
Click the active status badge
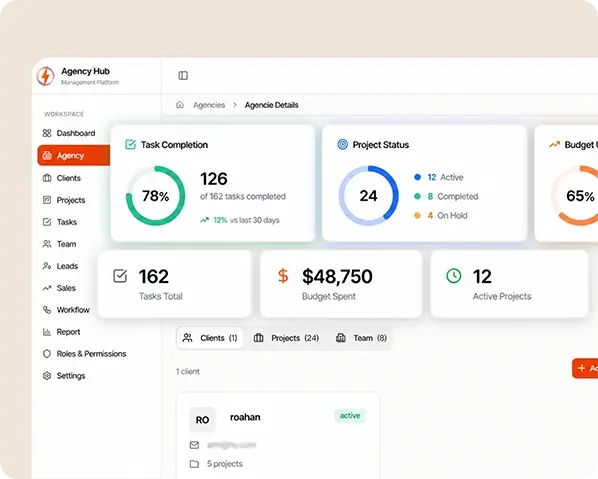click(x=350, y=416)
